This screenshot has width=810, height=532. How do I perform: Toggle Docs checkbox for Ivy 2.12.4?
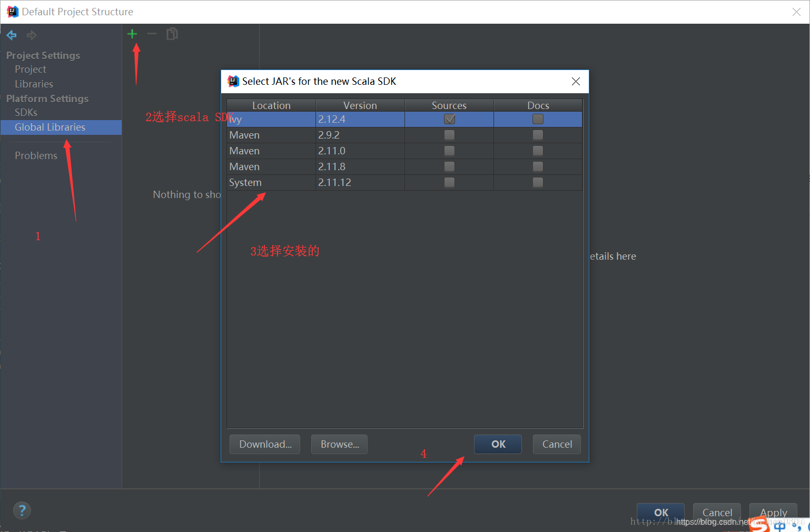pos(538,119)
